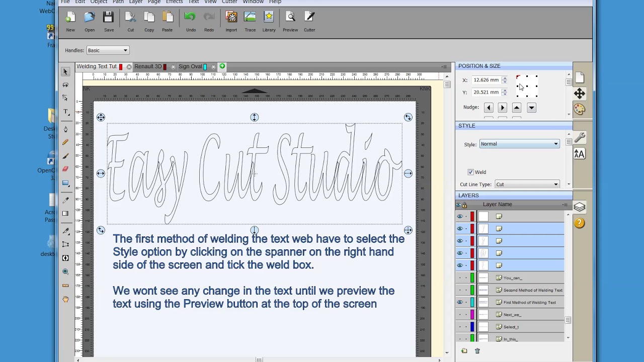Toggle the Weld checkbox
Viewport: 644px width, 362px height.
click(471, 172)
